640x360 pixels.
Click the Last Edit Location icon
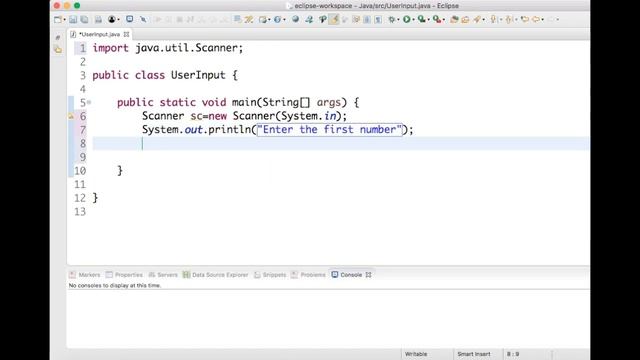coord(525,19)
